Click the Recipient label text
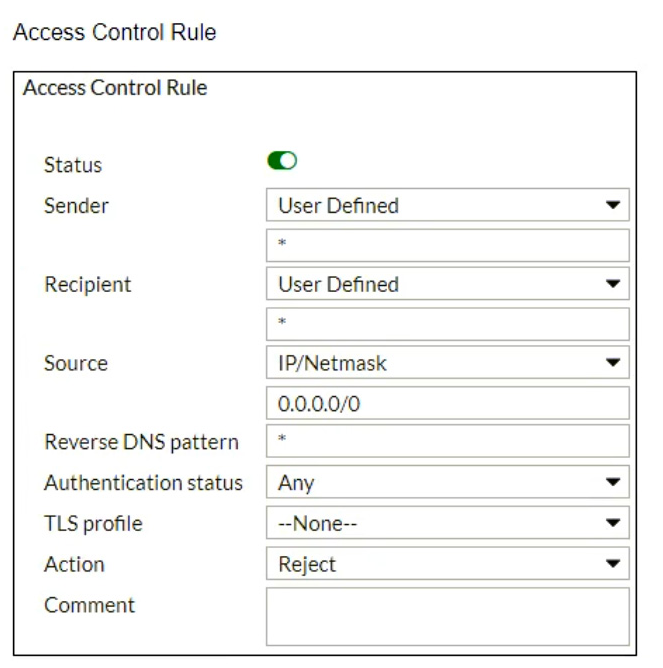This screenshot has width=663, height=668. (x=87, y=285)
